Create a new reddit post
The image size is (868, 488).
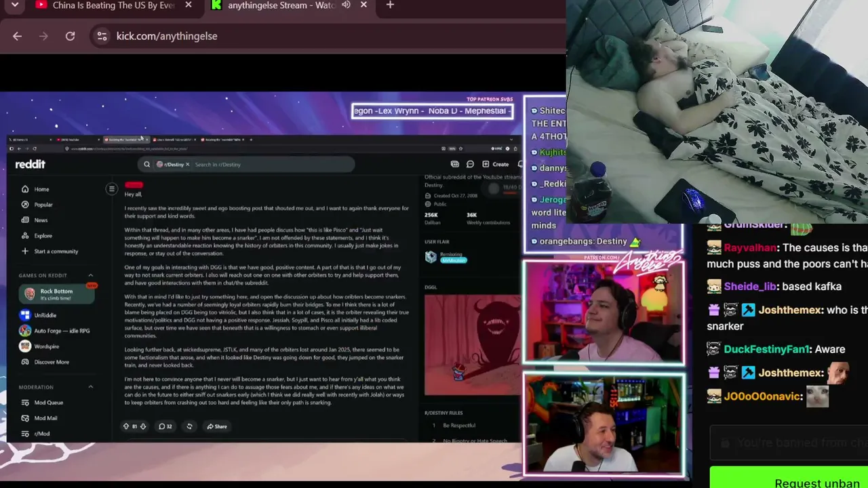(496, 164)
